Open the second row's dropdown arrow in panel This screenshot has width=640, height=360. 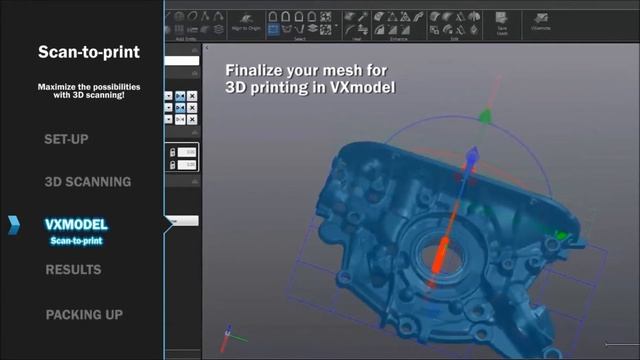pyautogui.click(x=169, y=108)
